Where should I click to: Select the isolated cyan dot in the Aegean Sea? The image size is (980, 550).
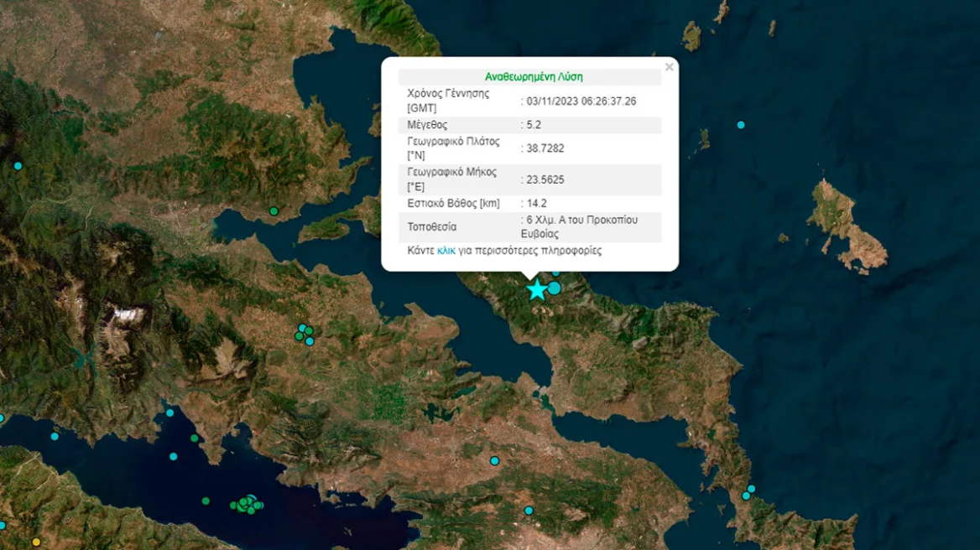tap(739, 126)
